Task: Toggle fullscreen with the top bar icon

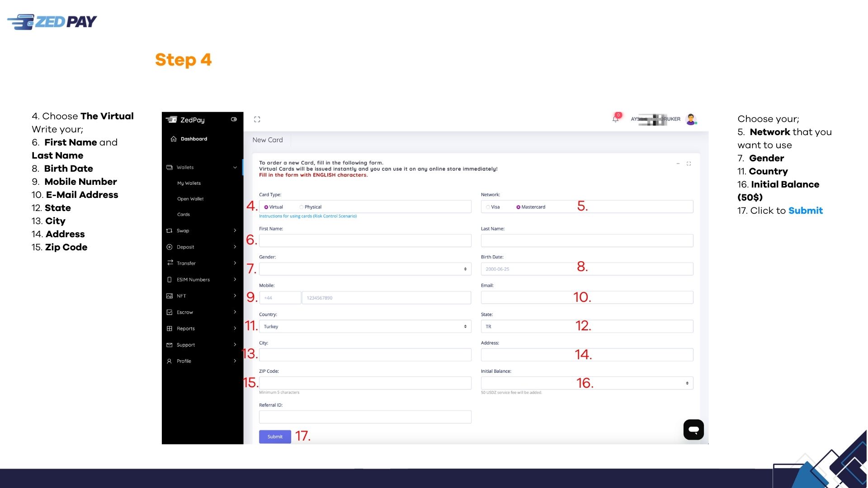Action: pyautogui.click(x=257, y=119)
